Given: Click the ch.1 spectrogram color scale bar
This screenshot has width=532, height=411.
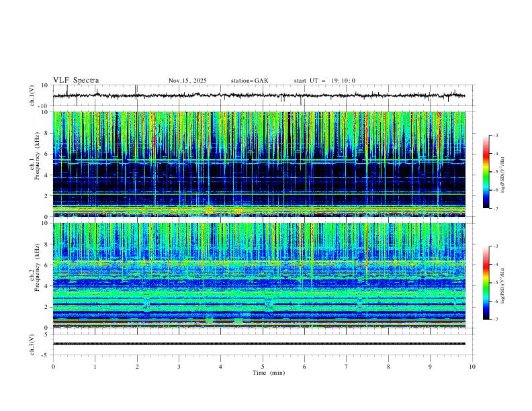Looking at the screenshot, I should [x=486, y=172].
